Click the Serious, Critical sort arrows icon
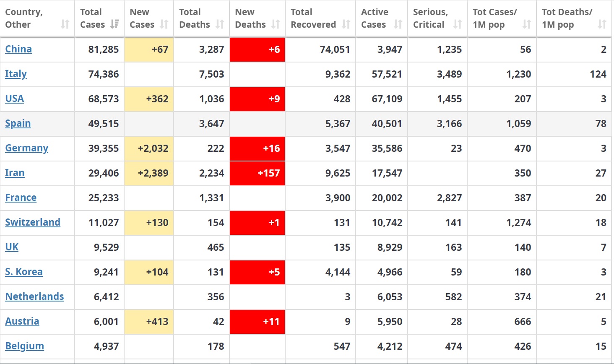Screen dimensions: 614x364 (458, 24)
